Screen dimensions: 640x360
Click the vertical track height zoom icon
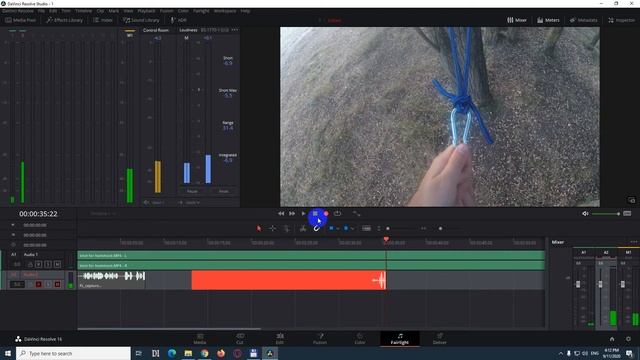[379, 229]
